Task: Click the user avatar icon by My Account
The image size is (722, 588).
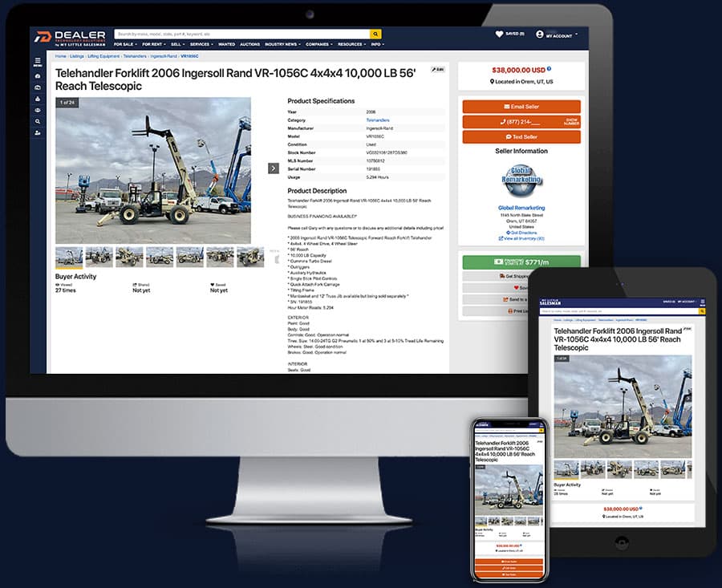Action: [540, 34]
